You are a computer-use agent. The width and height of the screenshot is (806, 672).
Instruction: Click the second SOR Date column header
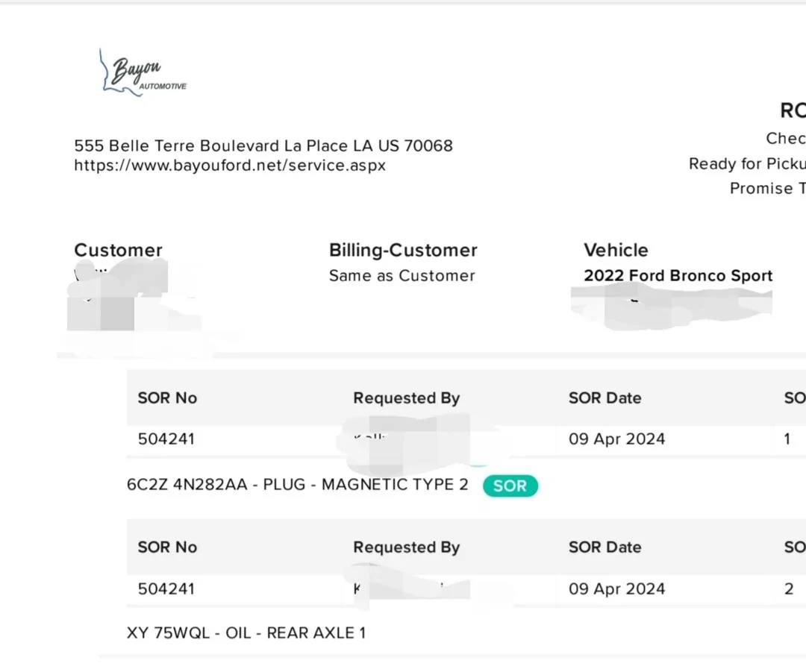604,547
